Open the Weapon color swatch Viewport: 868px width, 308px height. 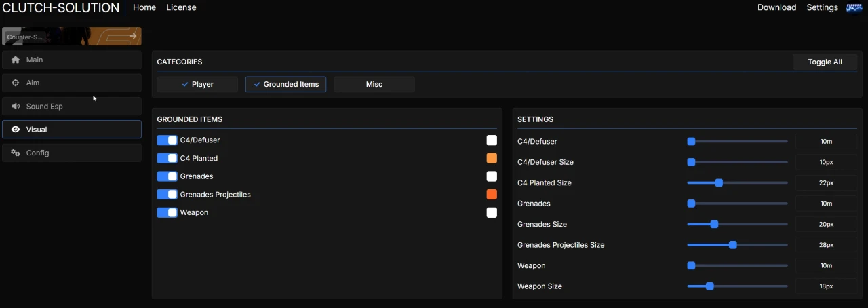click(x=492, y=212)
